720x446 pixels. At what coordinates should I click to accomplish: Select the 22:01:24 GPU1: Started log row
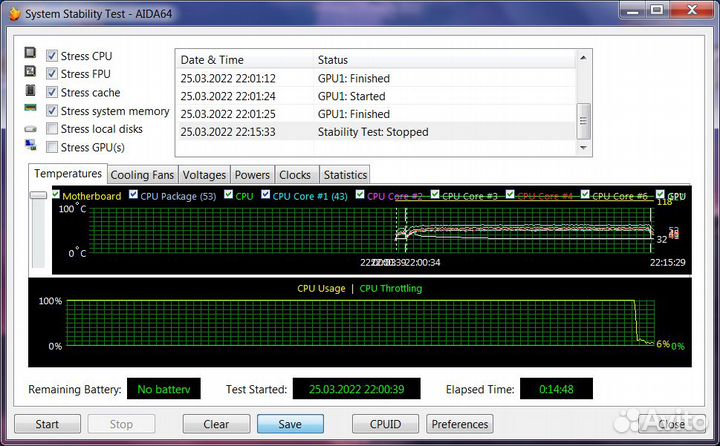376,96
